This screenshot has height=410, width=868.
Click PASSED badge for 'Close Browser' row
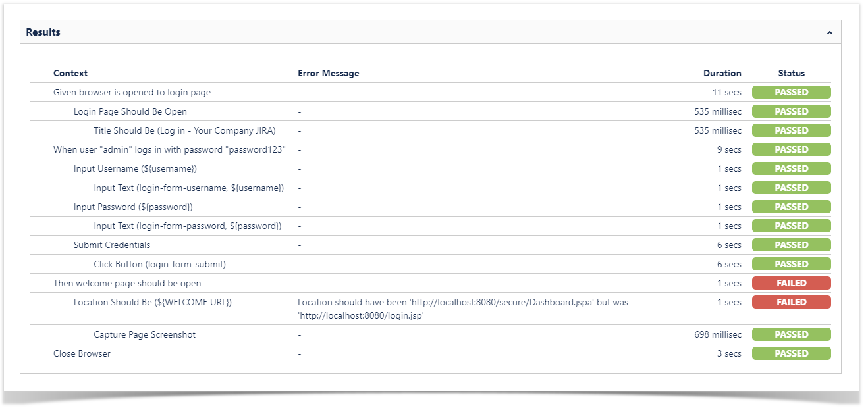click(792, 353)
